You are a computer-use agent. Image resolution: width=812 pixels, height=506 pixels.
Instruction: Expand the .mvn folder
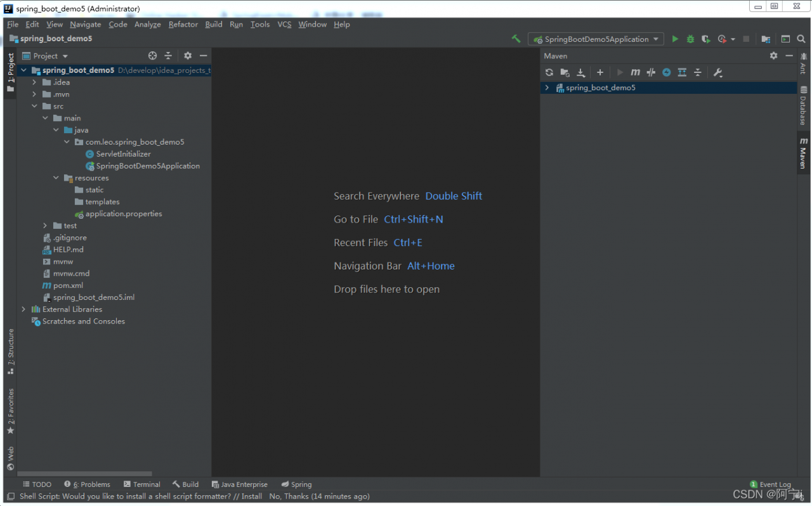click(x=35, y=94)
